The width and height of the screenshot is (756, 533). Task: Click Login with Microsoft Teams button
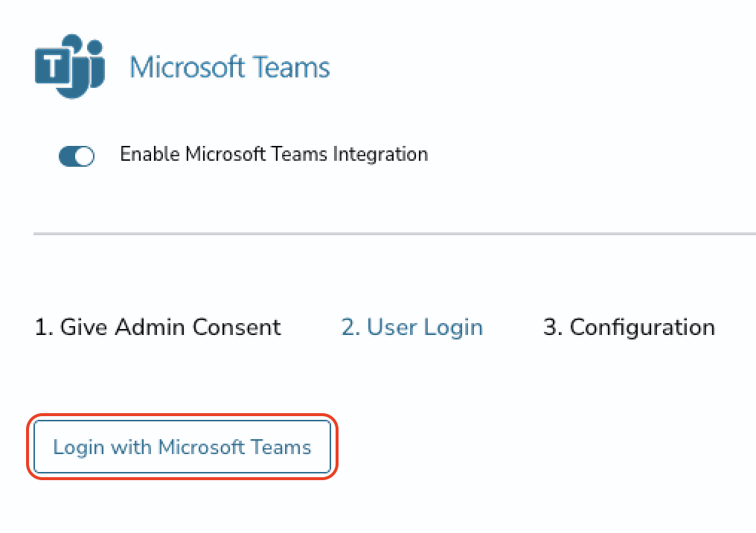(182, 447)
